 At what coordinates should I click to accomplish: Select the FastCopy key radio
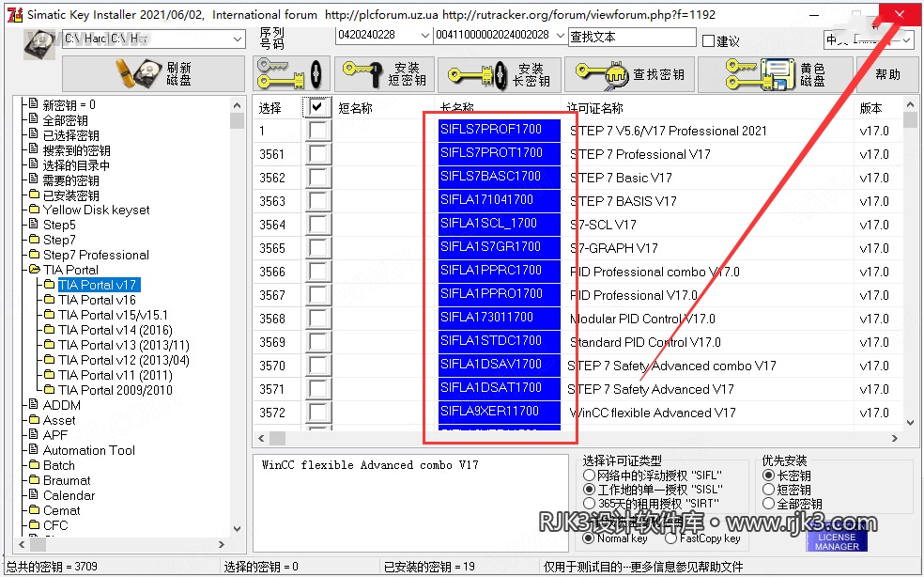coord(670,538)
